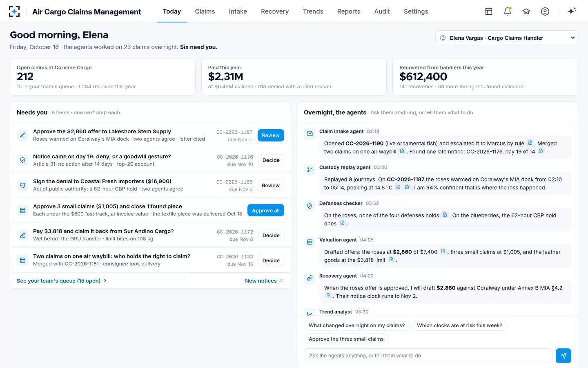Review the Lakeshore Stem Supply offer CC-2026-1187

coord(271,135)
